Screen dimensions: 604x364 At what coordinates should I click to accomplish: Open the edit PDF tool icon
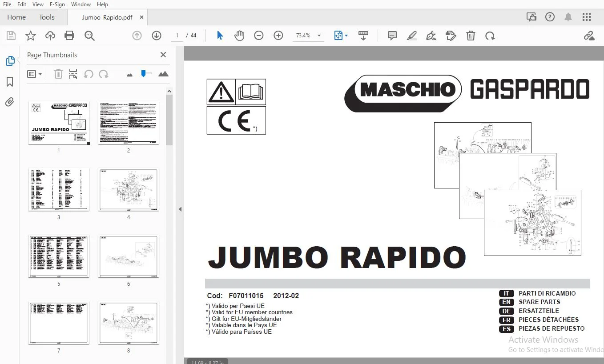click(451, 36)
